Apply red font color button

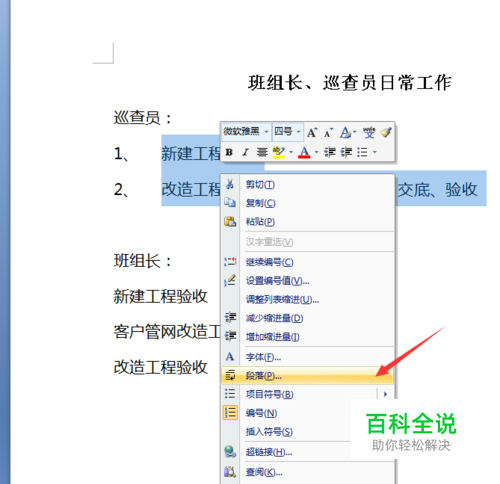(304, 152)
